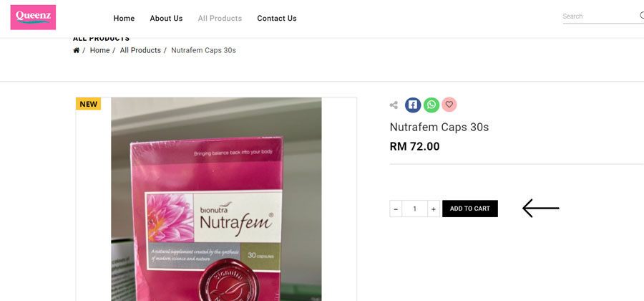Image resolution: width=644 pixels, height=301 pixels.
Task: Click the search magnifier icon
Action: click(642, 16)
